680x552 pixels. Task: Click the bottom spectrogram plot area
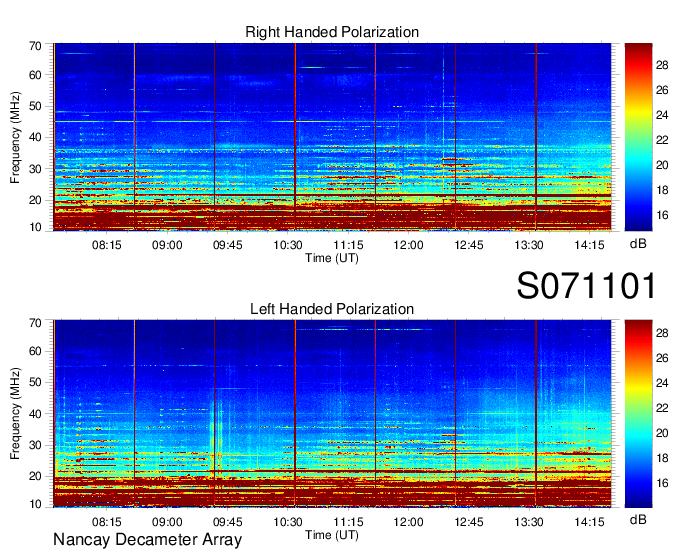(x=332, y=414)
